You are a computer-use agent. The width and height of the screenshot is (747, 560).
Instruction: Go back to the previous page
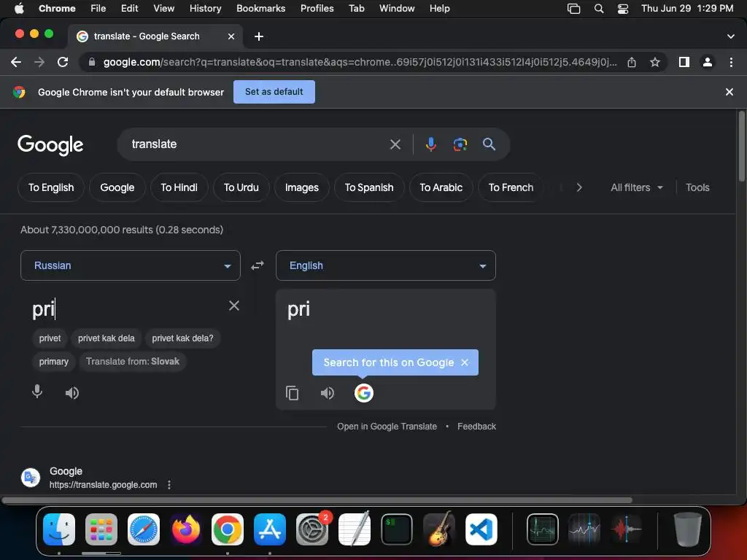pyautogui.click(x=16, y=62)
